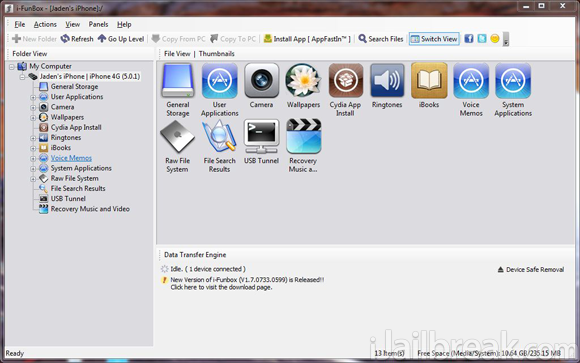This screenshot has height=363, width=580.
Task: Click the Folder View panel header
Action: (x=30, y=54)
